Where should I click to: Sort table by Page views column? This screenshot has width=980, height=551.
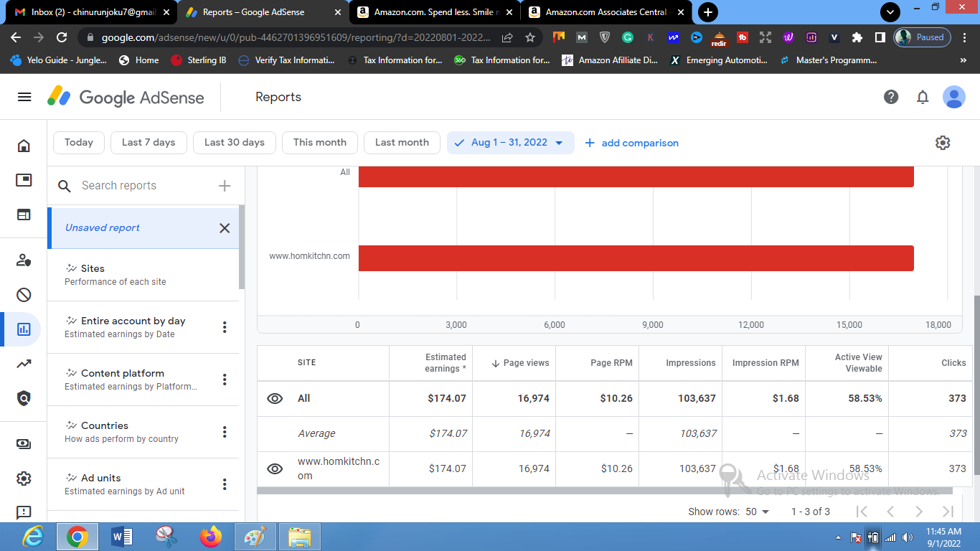click(x=520, y=363)
